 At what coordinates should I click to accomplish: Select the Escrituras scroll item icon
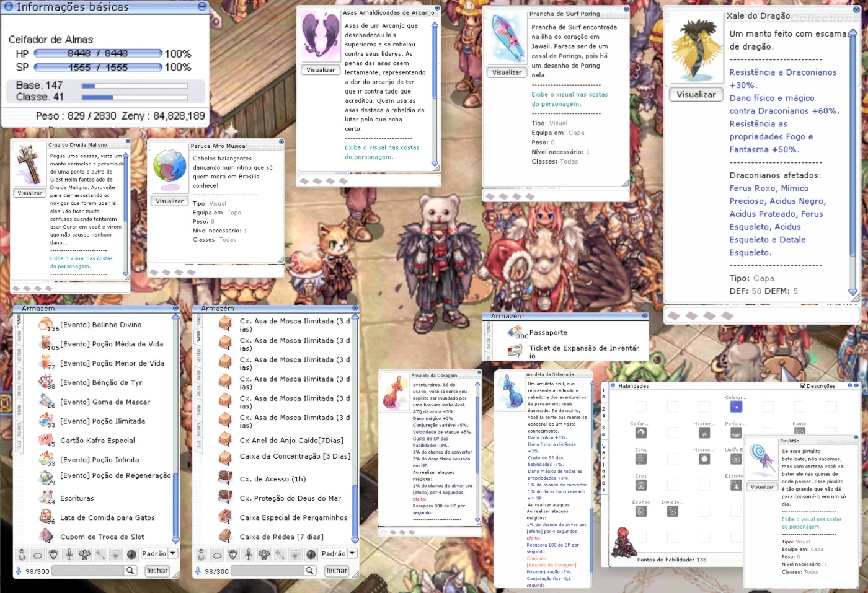46,498
